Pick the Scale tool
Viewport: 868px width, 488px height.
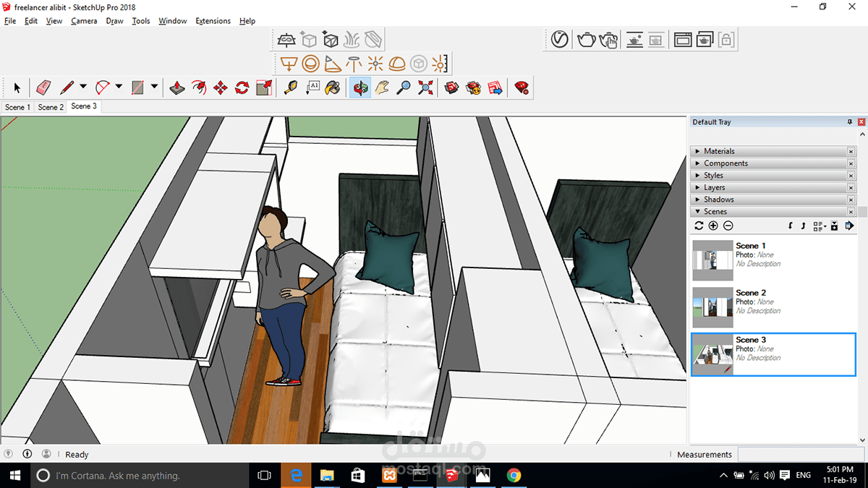click(x=264, y=87)
